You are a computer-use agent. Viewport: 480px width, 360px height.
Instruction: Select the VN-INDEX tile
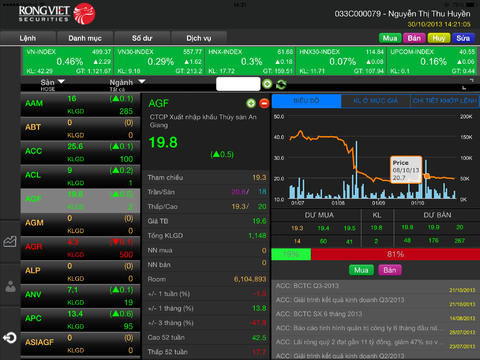[x=68, y=61]
